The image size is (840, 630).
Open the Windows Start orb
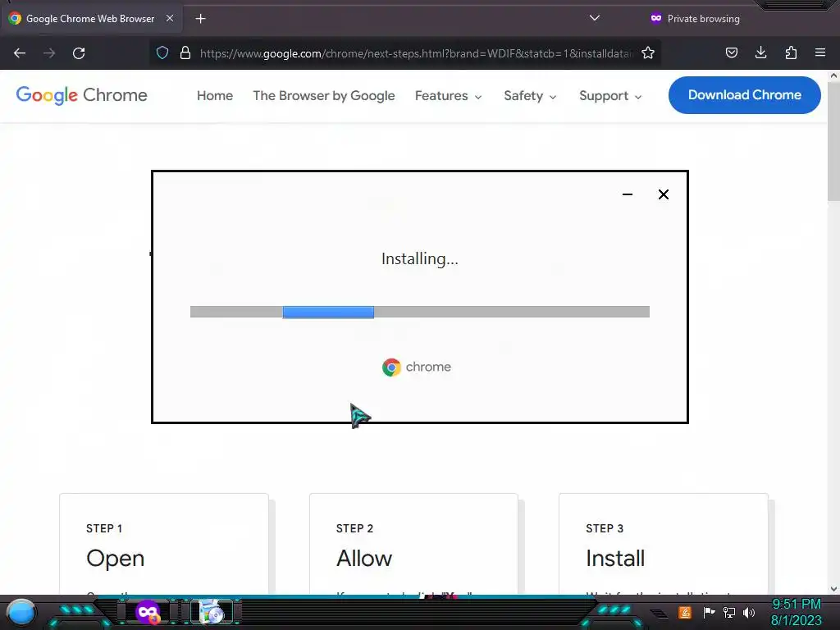(x=21, y=612)
